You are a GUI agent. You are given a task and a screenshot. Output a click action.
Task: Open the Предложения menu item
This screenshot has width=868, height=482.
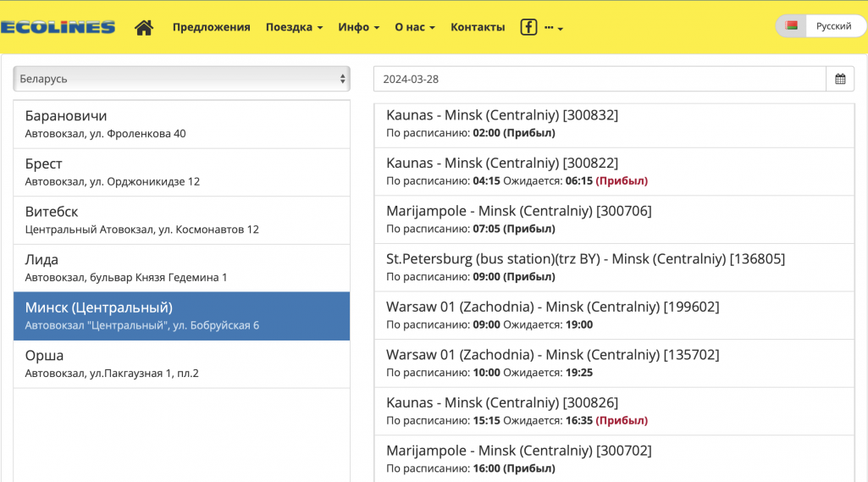[x=211, y=27]
